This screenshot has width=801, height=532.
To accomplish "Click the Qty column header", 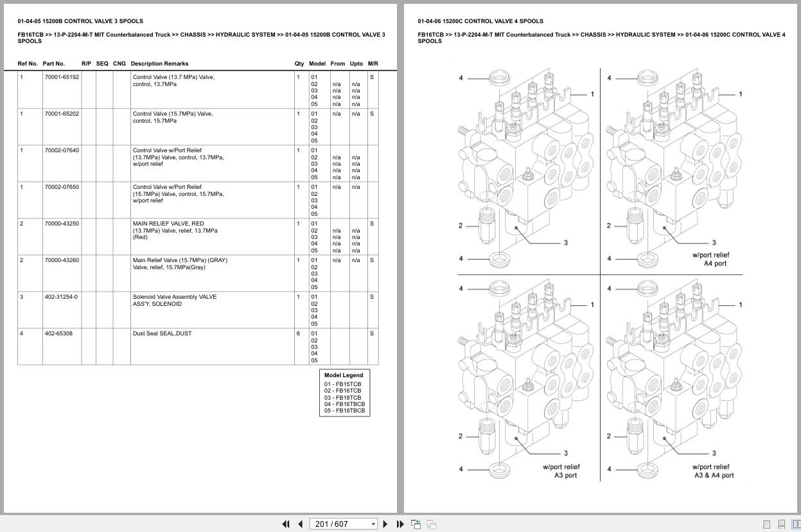I will [299, 64].
